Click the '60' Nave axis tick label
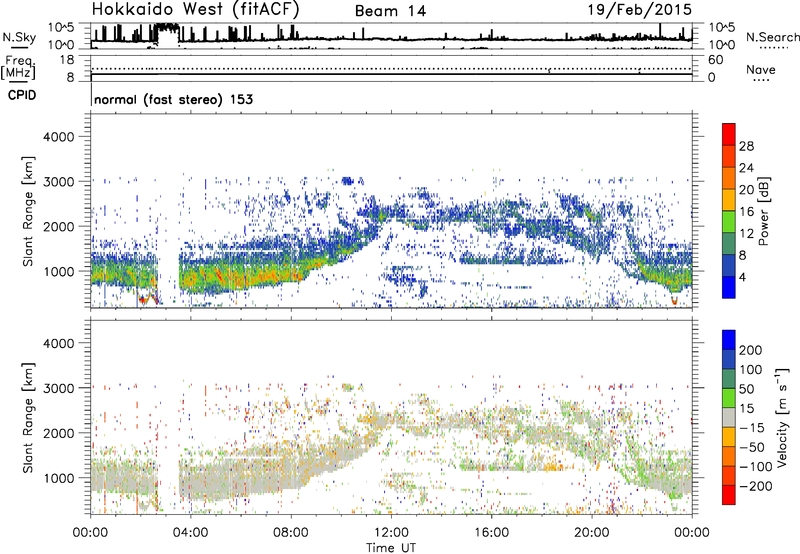The width and height of the screenshot is (800, 554). pos(715,60)
